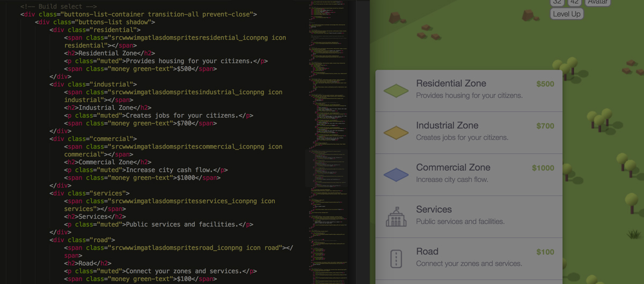Screen dimensions: 644x284
Task: Click the $500 span code line
Action: [141, 69]
